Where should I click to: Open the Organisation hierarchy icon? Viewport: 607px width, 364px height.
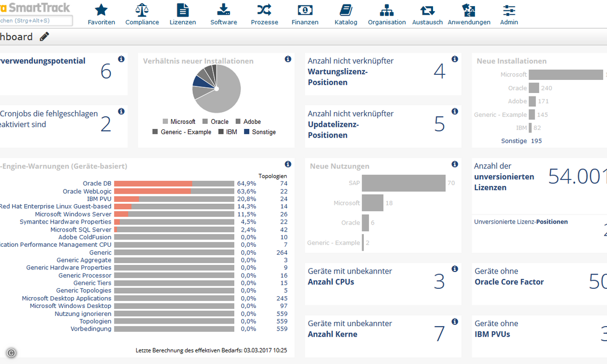(387, 10)
